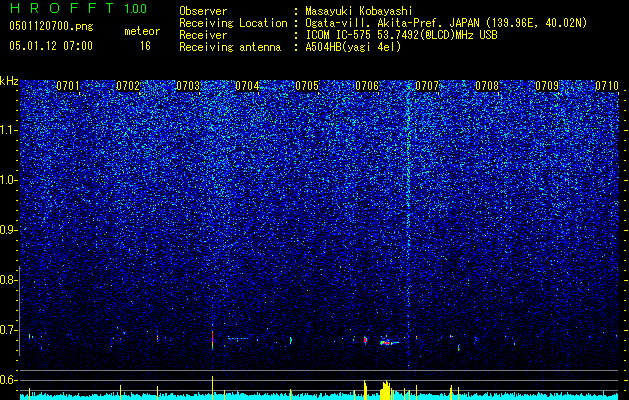
Task: Click the 0.6 kHz axis label
Action: [9, 380]
